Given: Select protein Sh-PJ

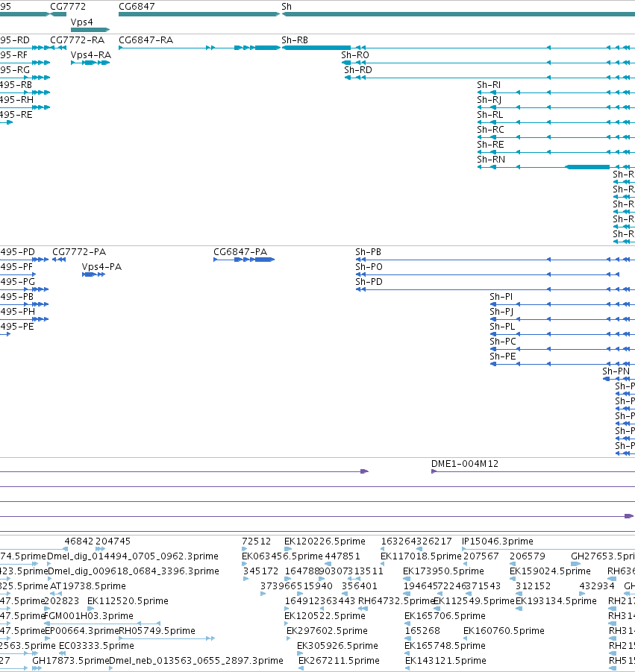Looking at the screenshot, I should (501, 312).
